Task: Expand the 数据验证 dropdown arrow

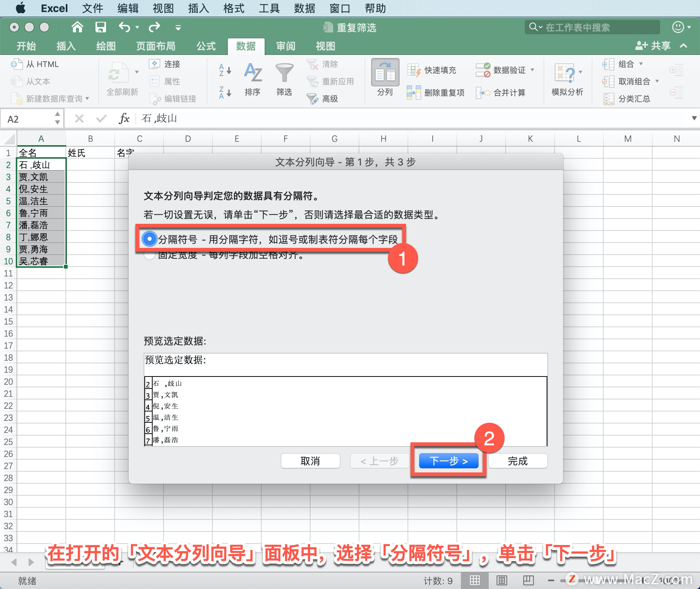Action: 532,70
